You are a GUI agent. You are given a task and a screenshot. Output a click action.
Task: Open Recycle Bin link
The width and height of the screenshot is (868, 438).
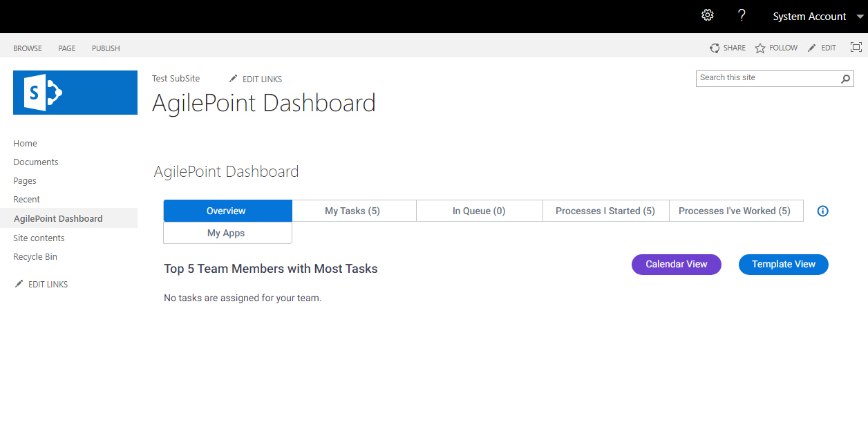35,256
